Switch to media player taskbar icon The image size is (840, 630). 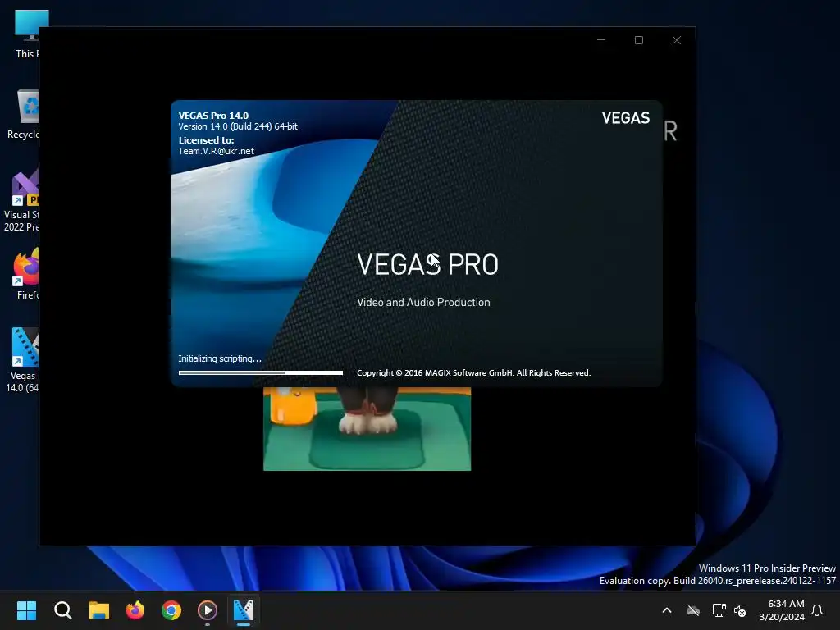(208, 610)
